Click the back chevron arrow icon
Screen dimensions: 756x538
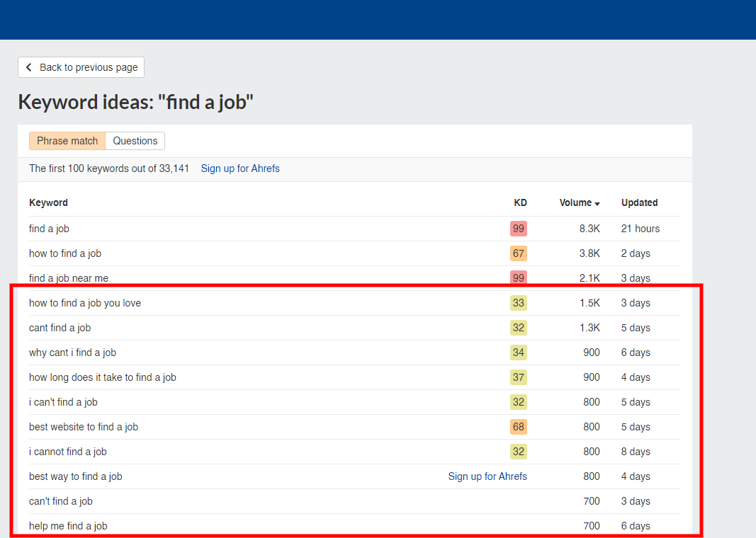click(29, 67)
